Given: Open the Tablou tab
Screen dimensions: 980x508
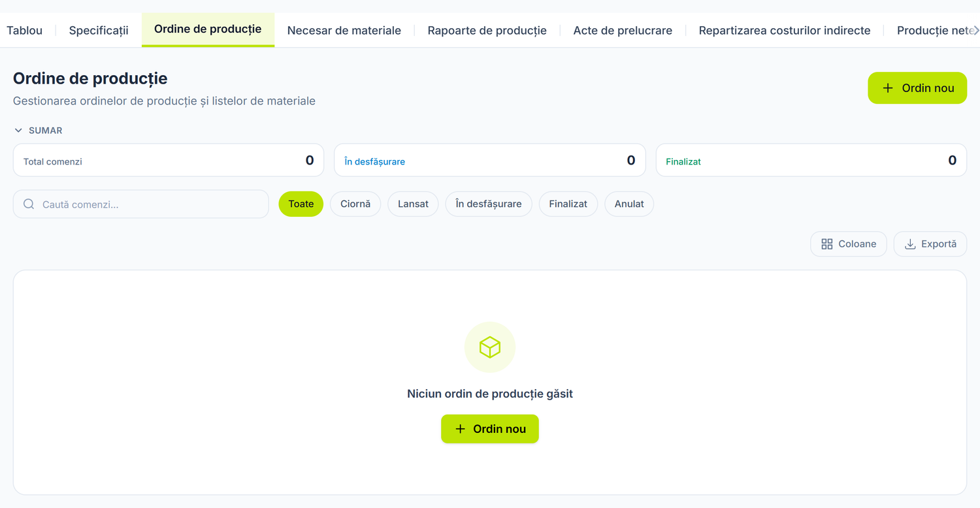Looking at the screenshot, I should coord(24,30).
